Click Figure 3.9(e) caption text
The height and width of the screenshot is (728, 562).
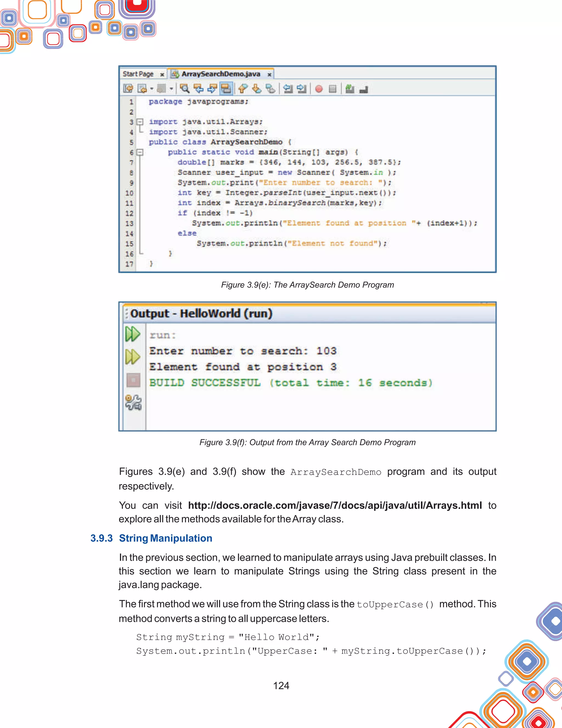307,285
